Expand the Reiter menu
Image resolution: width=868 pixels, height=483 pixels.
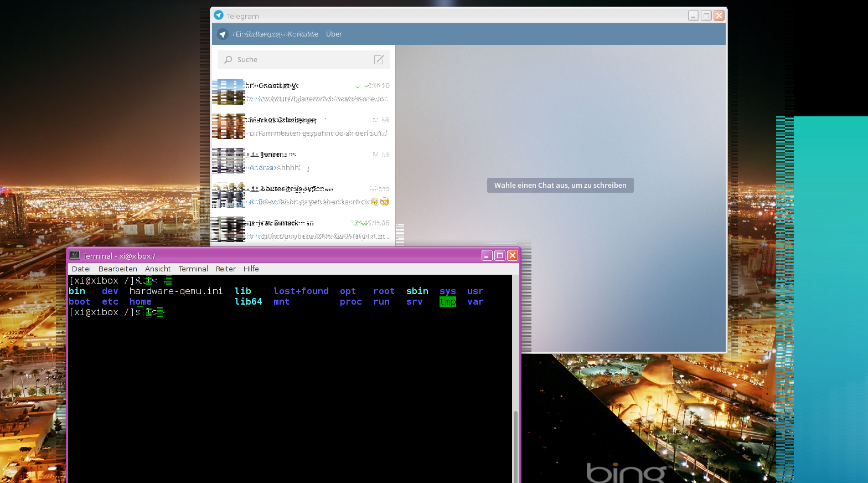(226, 269)
